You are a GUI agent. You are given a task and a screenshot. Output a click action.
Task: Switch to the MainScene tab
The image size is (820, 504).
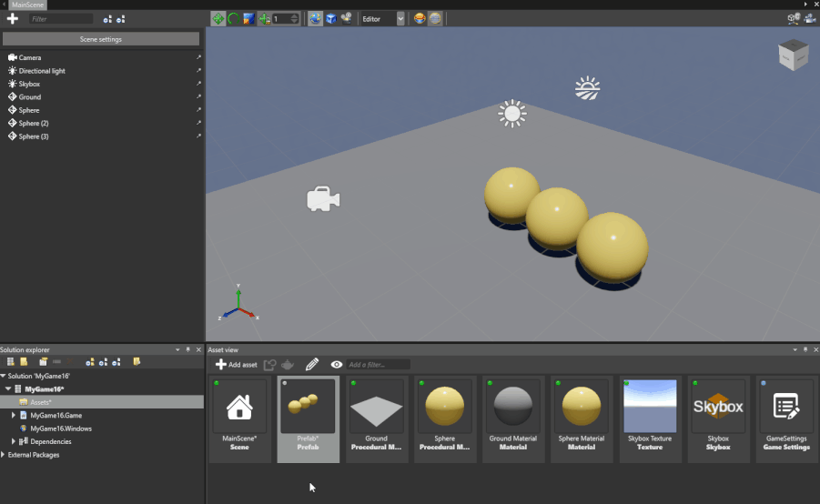27,5
